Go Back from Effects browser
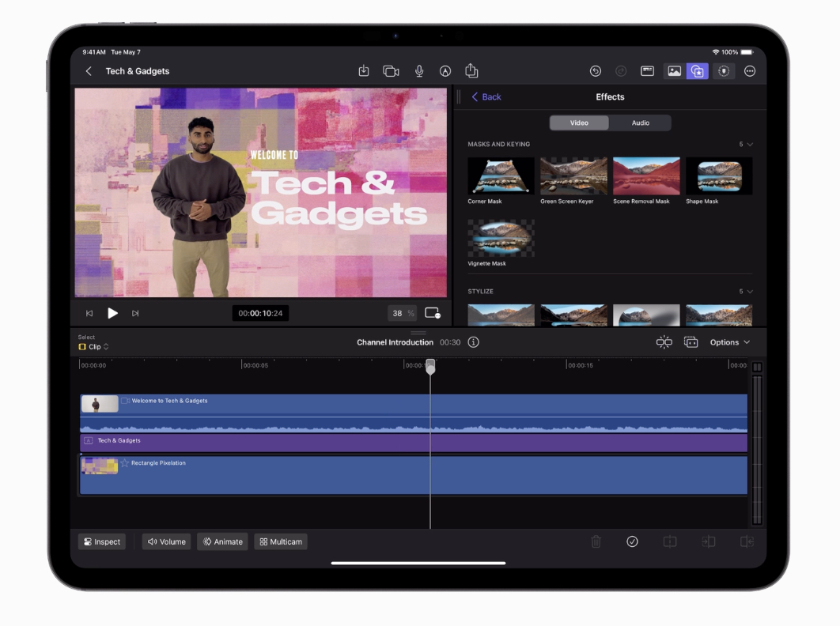Screen dimensions: 840x626 pyautogui.click(x=486, y=97)
